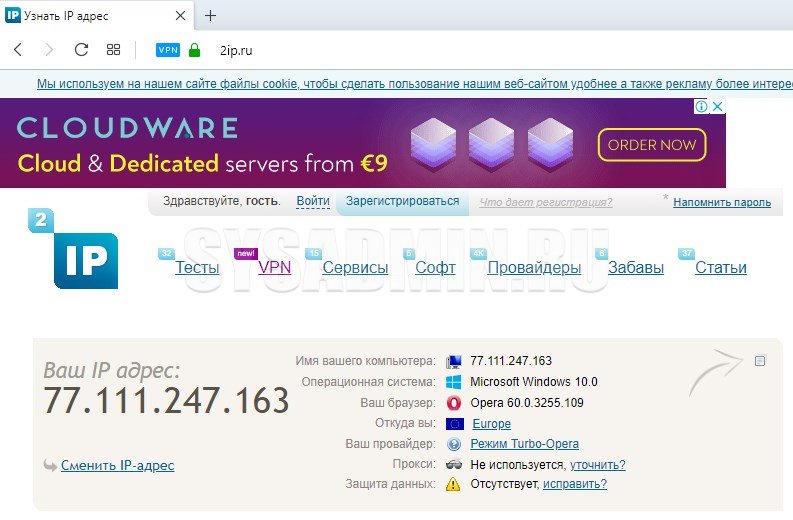The width and height of the screenshot is (793, 520).
Task: Open the Провайдеры section
Action: pos(533,267)
